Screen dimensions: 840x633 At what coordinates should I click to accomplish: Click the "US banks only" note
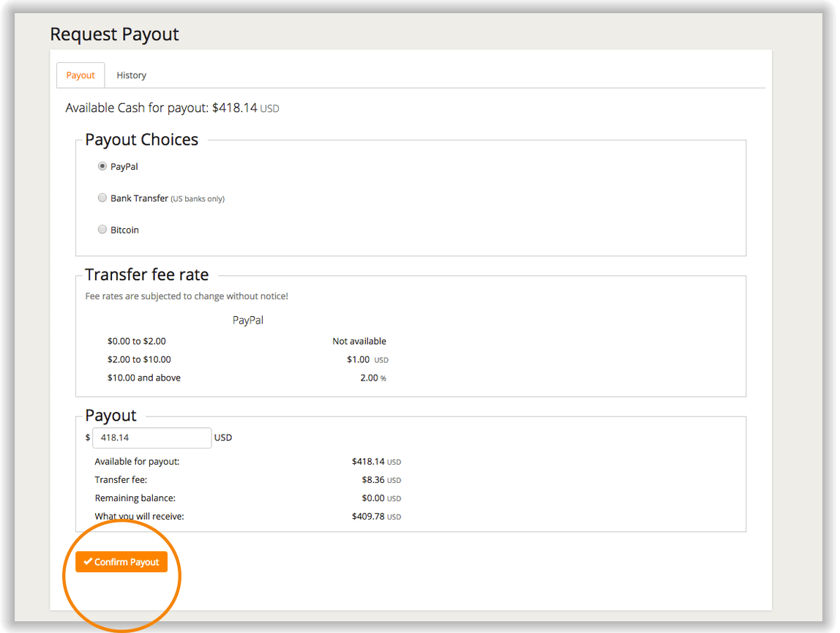[198, 199]
